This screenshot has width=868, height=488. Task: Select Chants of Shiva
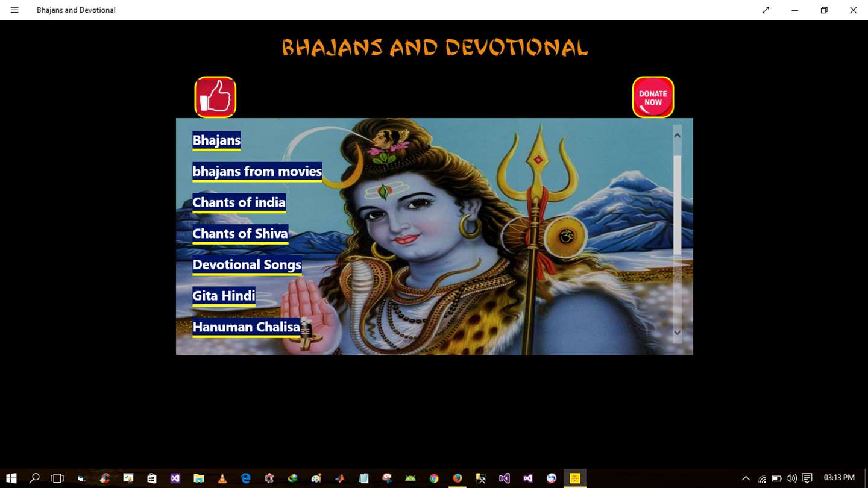click(x=240, y=234)
